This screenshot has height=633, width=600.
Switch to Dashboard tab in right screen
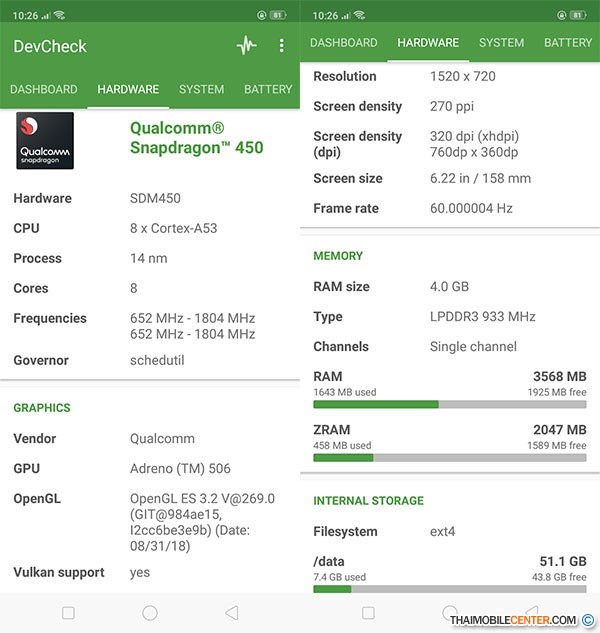click(x=344, y=43)
